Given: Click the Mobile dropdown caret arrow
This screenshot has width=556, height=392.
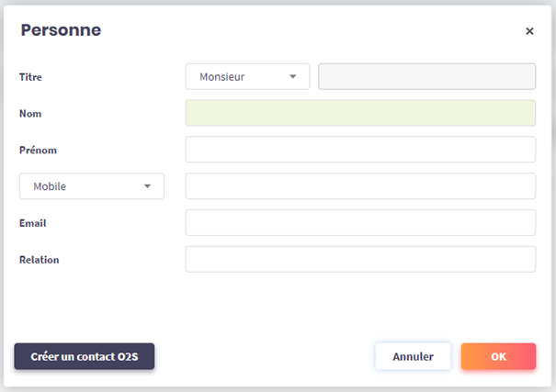Looking at the screenshot, I should click(147, 186).
